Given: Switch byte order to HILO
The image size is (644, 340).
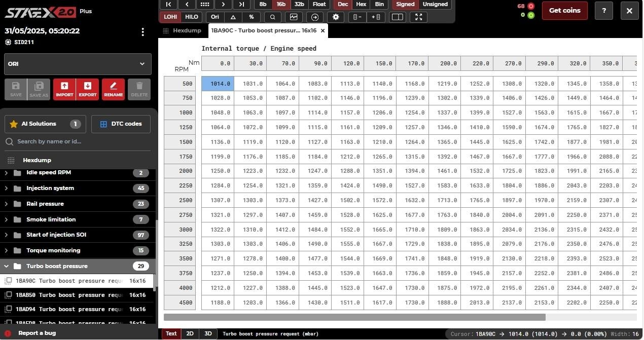Looking at the screenshot, I should point(192,17).
